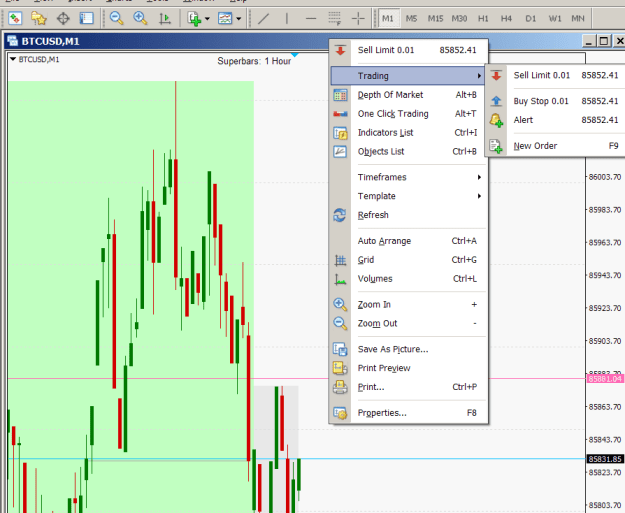Switch to the M5 timeframe
Viewport: 625px width, 513px height.
(x=411, y=18)
